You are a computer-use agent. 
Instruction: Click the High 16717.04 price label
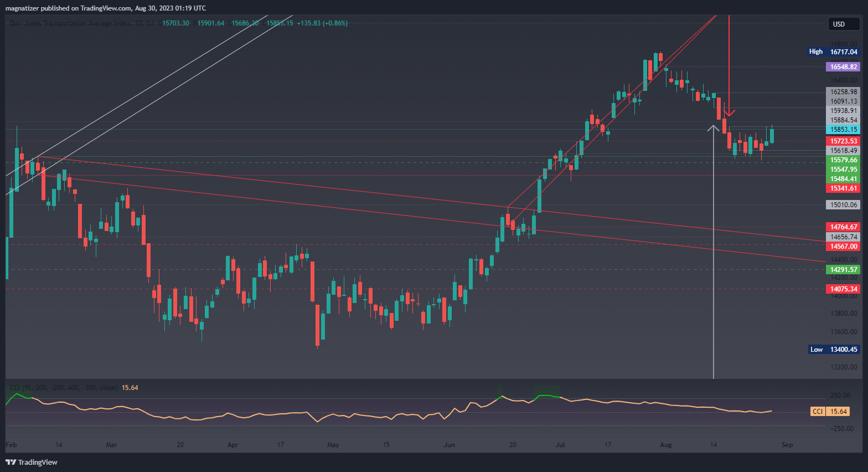tap(834, 52)
